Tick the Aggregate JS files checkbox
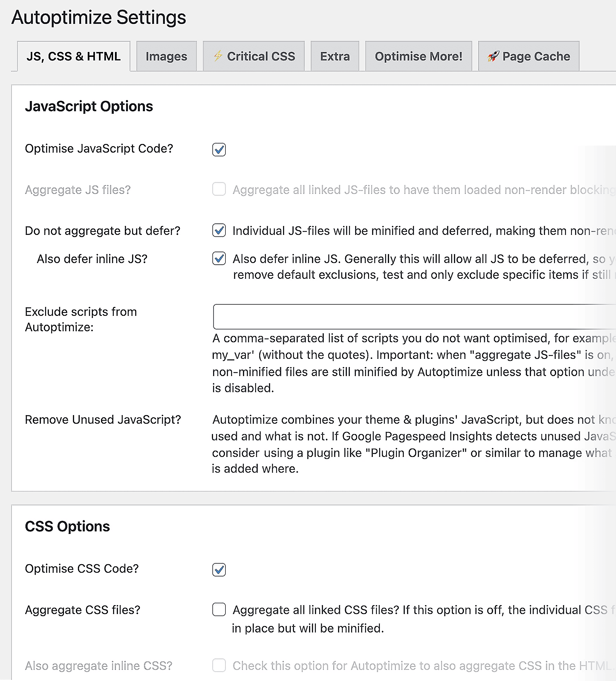This screenshot has width=616, height=681. click(x=219, y=189)
